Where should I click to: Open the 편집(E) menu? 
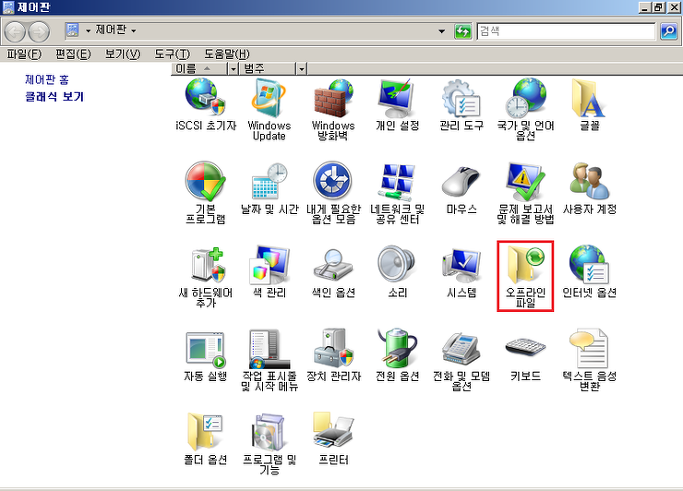tap(73, 54)
